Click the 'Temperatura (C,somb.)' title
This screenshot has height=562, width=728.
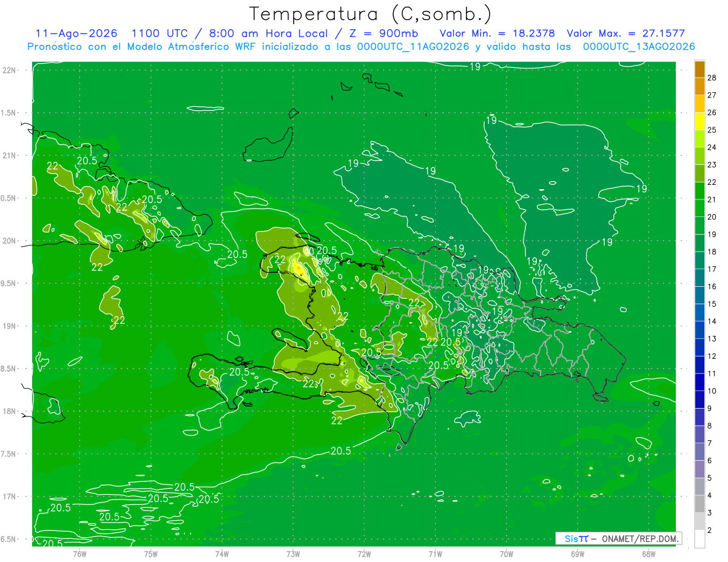370,14
